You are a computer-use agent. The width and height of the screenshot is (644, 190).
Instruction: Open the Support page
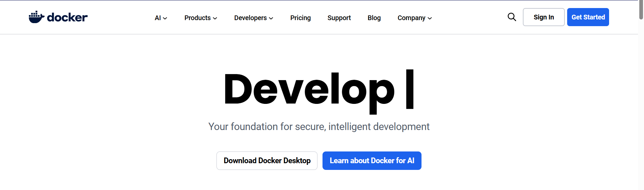[339, 18]
